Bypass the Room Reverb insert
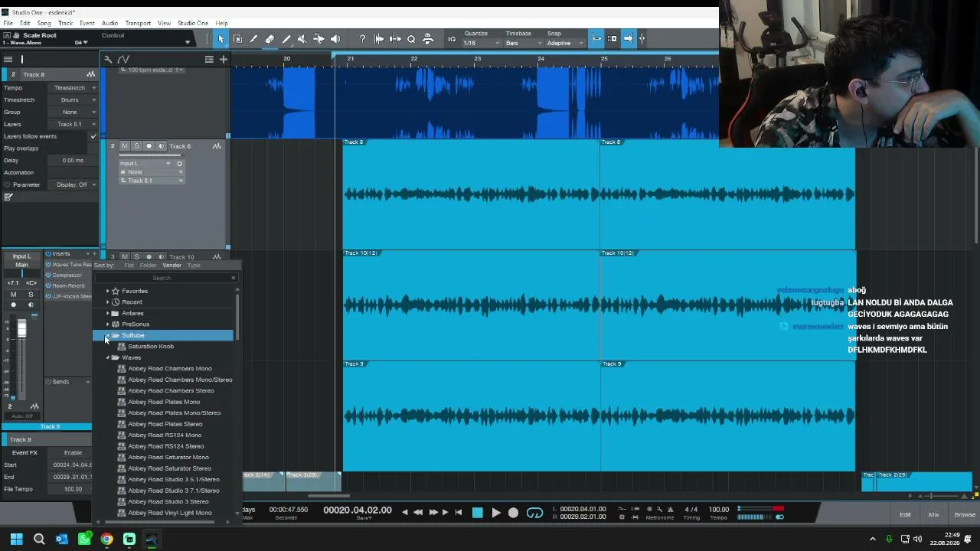 tap(48, 286)
